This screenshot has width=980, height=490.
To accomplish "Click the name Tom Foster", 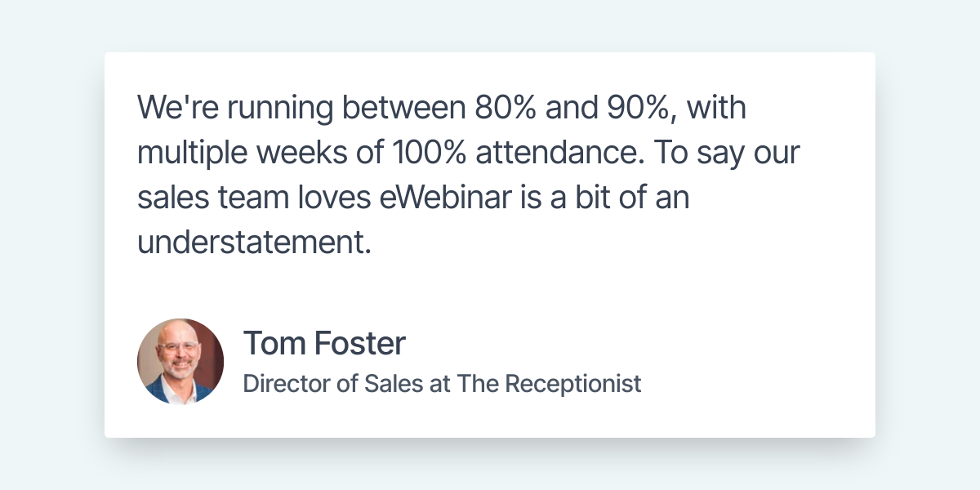I will [x=324, y=344].
